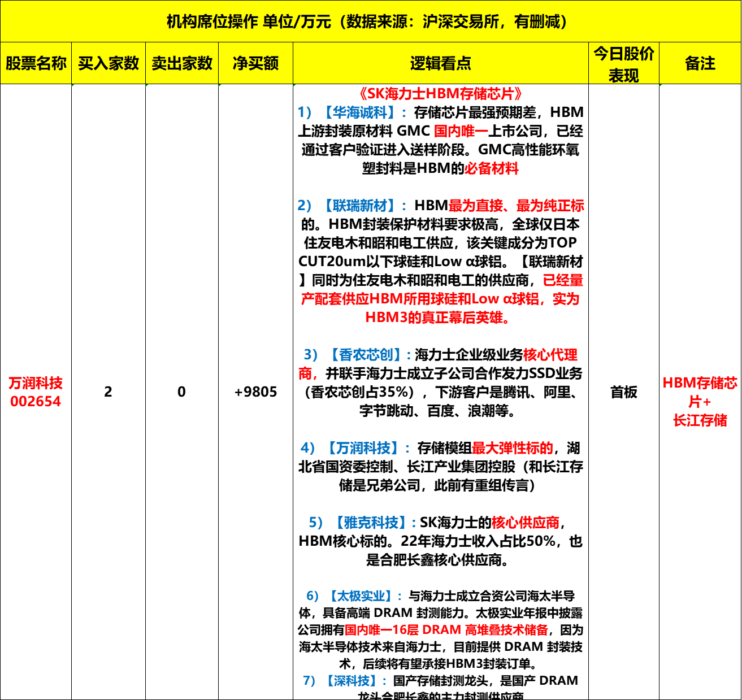
Task: Select the red phrase '核心供应商' in item 5
Action: (526, 523)
